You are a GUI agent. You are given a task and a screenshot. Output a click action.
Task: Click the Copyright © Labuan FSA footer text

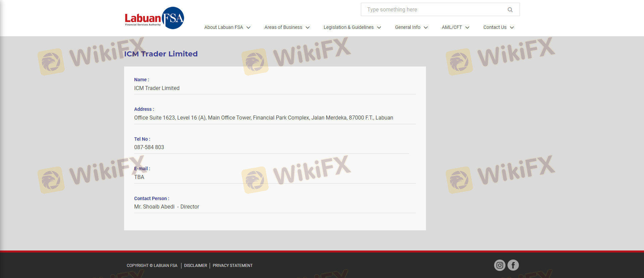pos(152,266)
